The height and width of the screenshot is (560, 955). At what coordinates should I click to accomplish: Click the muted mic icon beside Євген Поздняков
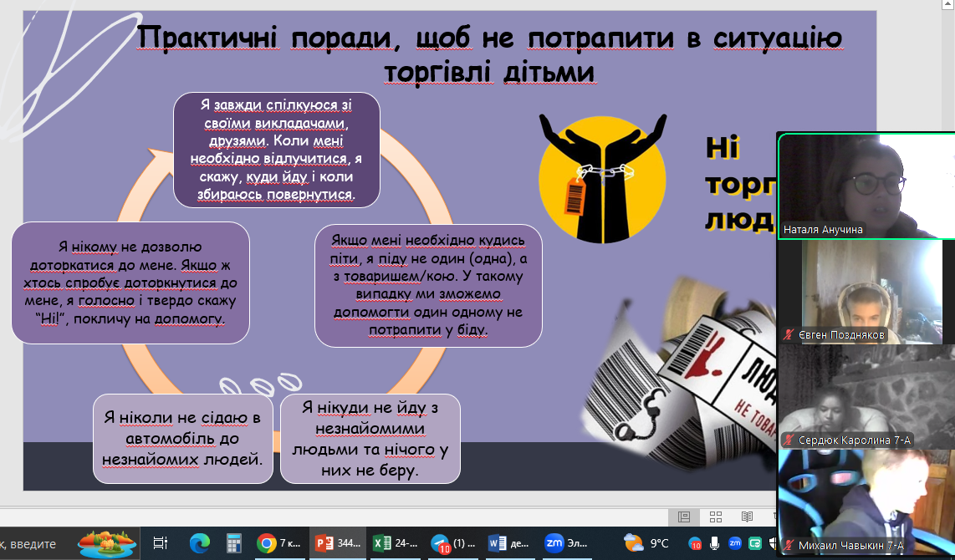point(789,335)
